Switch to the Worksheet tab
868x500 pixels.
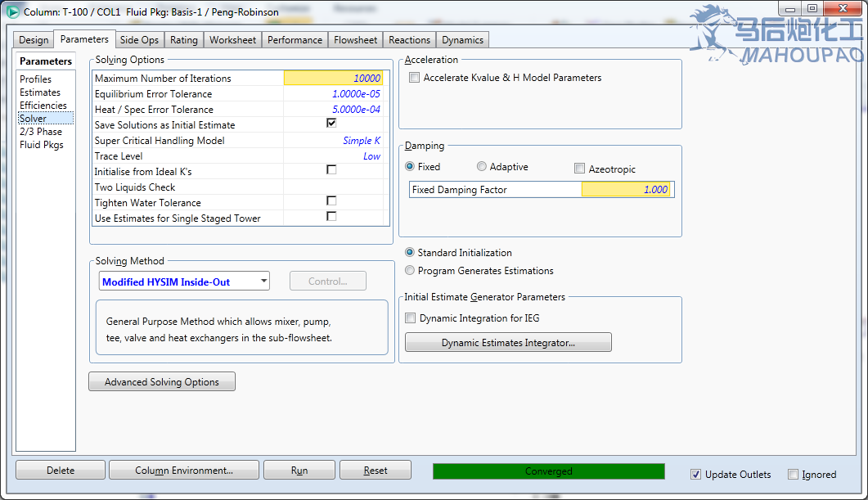coord(232,40)
